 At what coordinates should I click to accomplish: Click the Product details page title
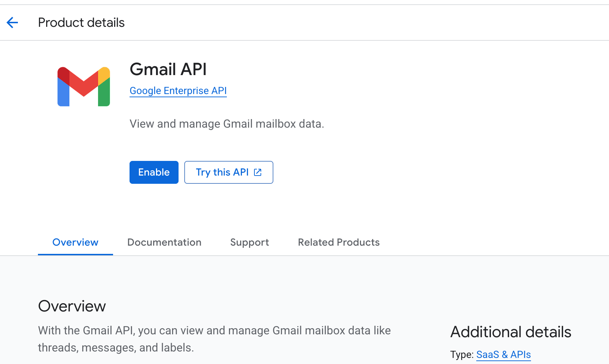[81, 23]
